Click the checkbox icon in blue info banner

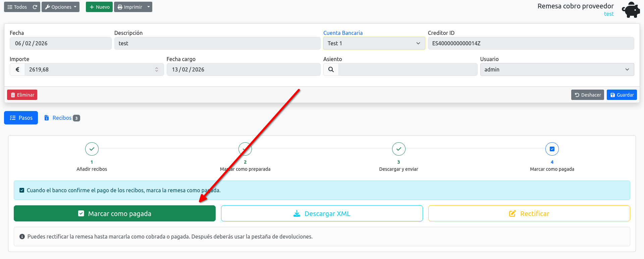[x=22, y=190]
